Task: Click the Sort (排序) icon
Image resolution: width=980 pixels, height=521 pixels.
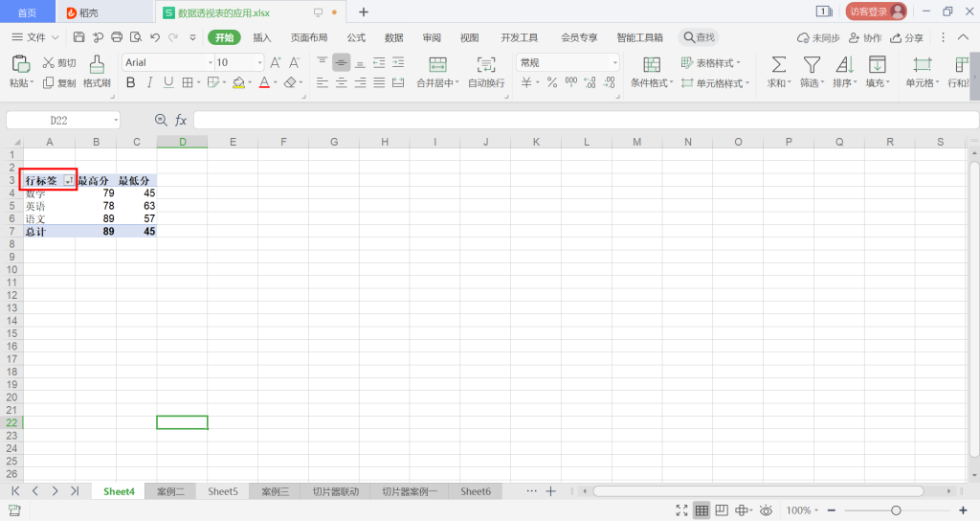Action: pyautogui.click(x=844, y=64)
